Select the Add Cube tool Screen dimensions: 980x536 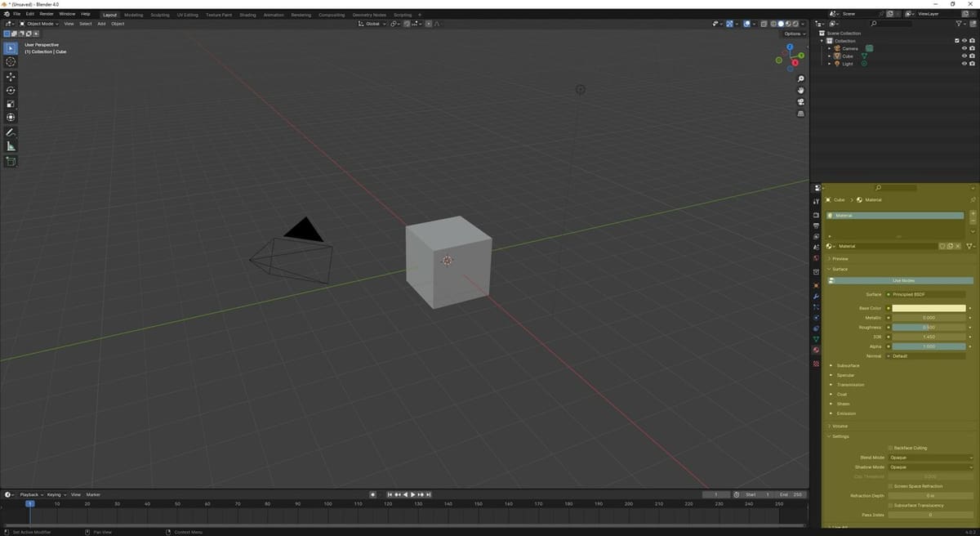11,161
